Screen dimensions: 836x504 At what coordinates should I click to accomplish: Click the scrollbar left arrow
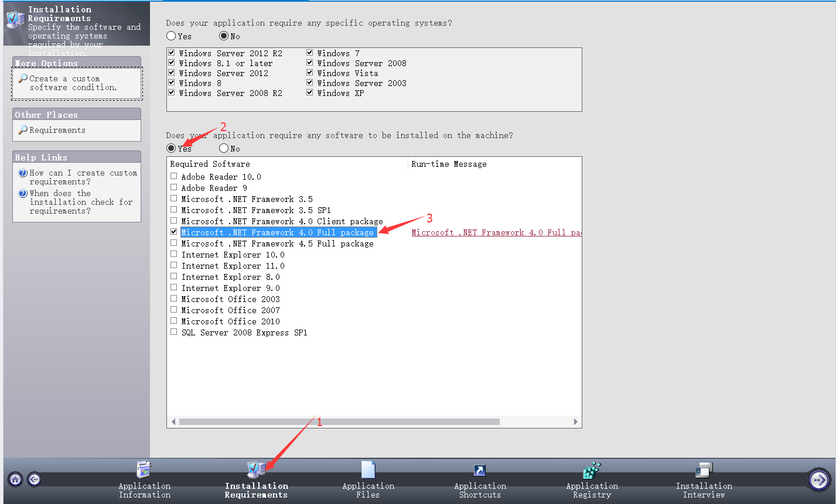[x=173, y=421]
